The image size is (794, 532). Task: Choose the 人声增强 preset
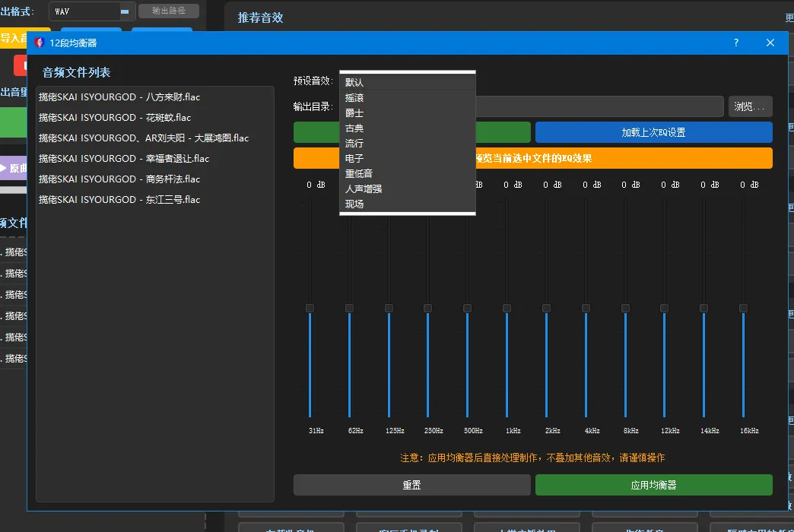pos(407,188)
